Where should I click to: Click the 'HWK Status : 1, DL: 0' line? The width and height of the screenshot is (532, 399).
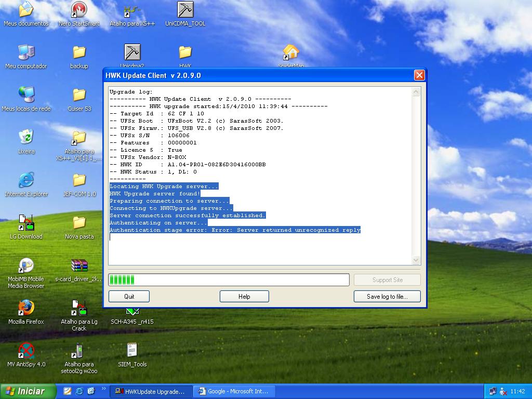point(153,172)
